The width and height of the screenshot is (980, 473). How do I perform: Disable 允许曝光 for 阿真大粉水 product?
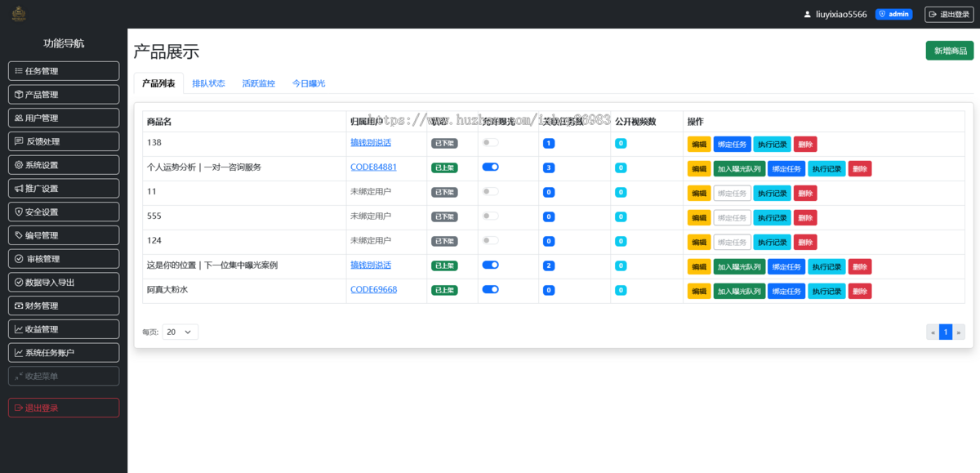[490, 289]
